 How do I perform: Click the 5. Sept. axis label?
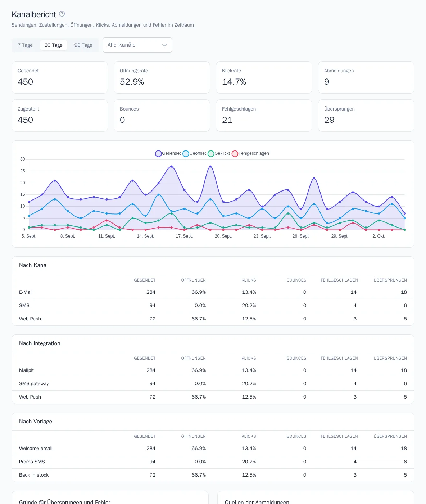(x=29, y=236)
